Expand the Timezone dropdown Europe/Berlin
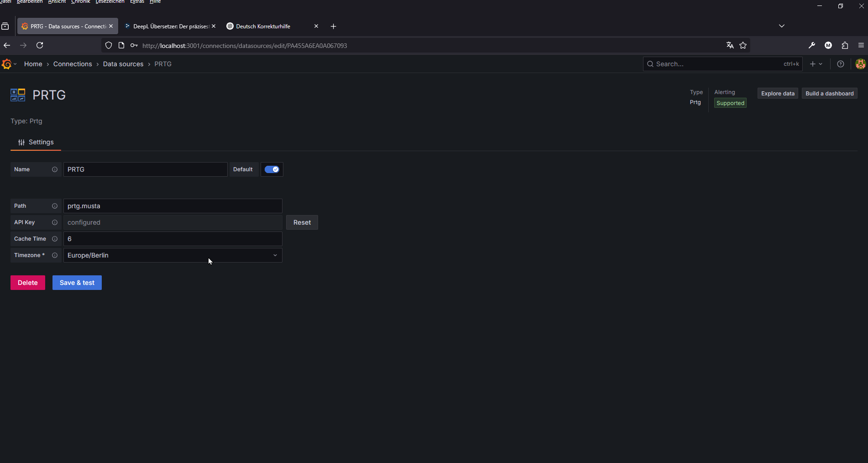Viewport: 868px width, 463px height. (x=173, y=255)
